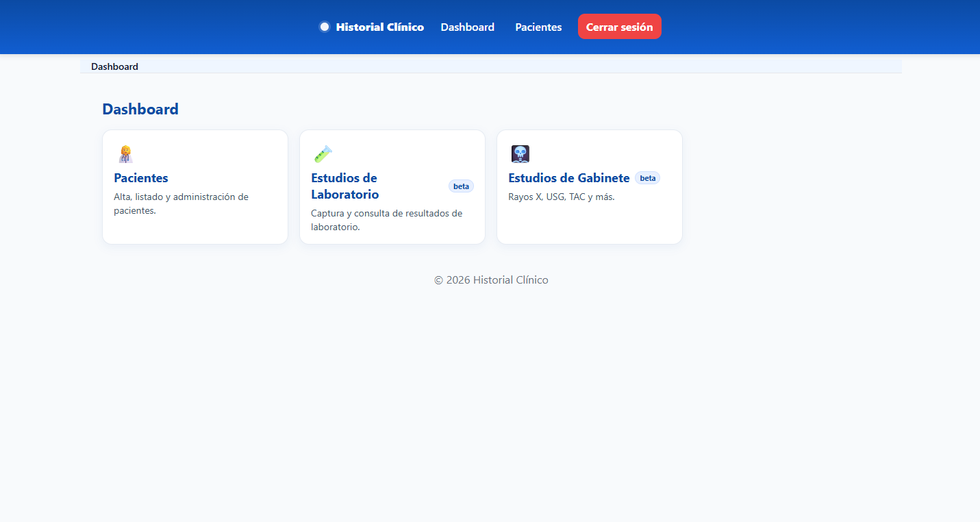Screen dimensions: 980x522
Task: Click the woman doctor emoji icon on Pacientes card
Action: [x=125, y=153]
